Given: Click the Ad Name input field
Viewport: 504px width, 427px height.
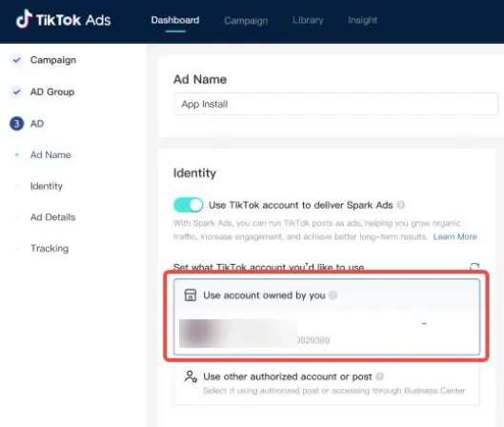Looking at the screenshot, I should 336,104.
